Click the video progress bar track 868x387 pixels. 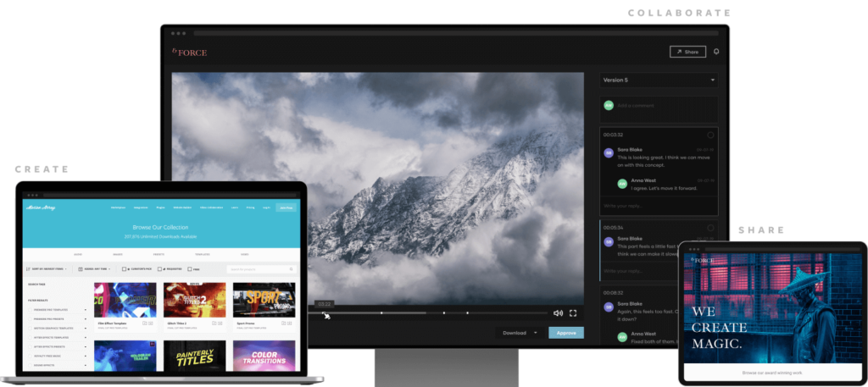(428, 313)
